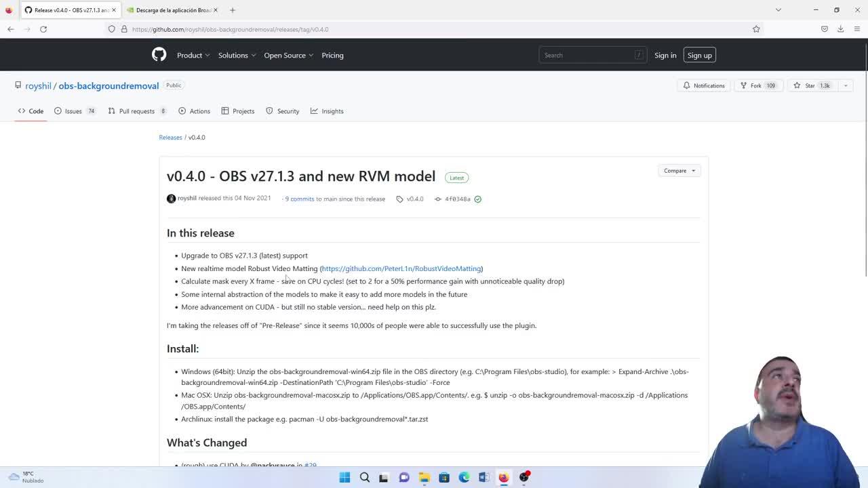Open Teams Chat from the taskbar
This screenshot has height=488, width=868.
[404, 477]
